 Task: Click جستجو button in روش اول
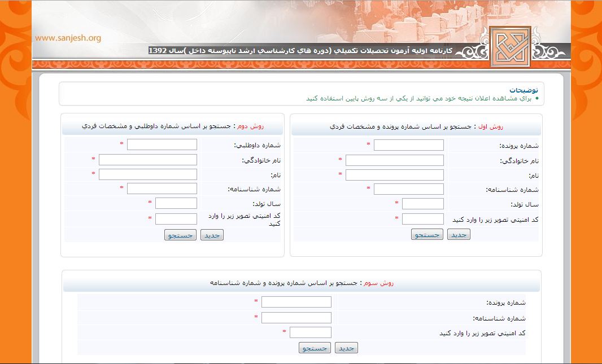click(x=427, y=234)
